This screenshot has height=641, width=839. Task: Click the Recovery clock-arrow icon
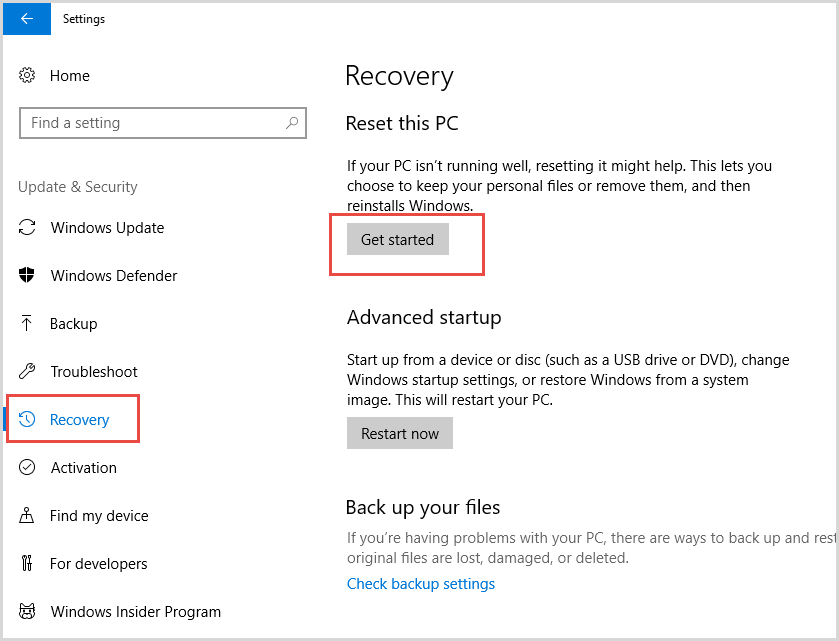tap(28, 420)
